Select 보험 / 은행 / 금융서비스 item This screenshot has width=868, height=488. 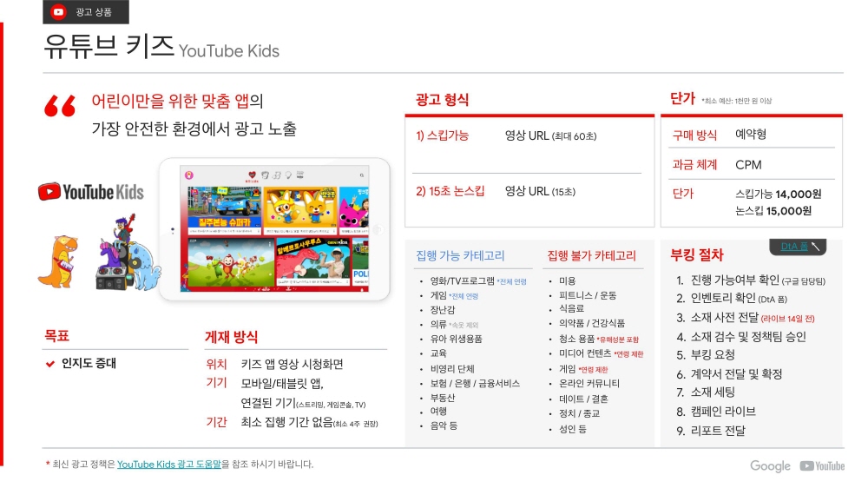click(475, 383)
